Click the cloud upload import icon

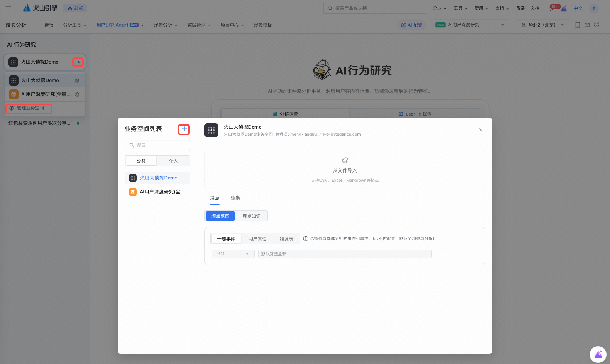345,160
